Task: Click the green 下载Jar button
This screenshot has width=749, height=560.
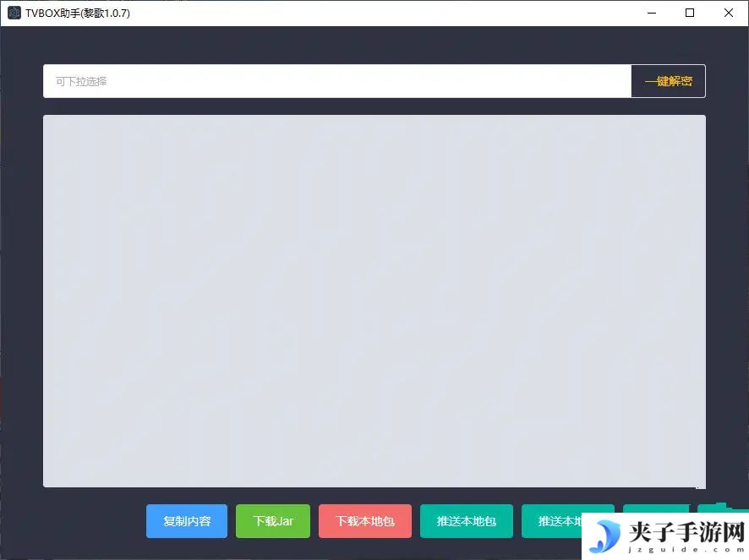Action: (x=273, y=521)
